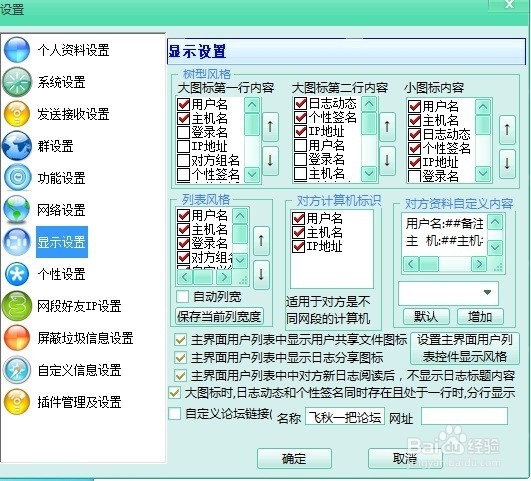The height and width of the screenshot is (481, 531).
Task: Click the 网段好友IP设置 green icon
Action: coord(16,306)
